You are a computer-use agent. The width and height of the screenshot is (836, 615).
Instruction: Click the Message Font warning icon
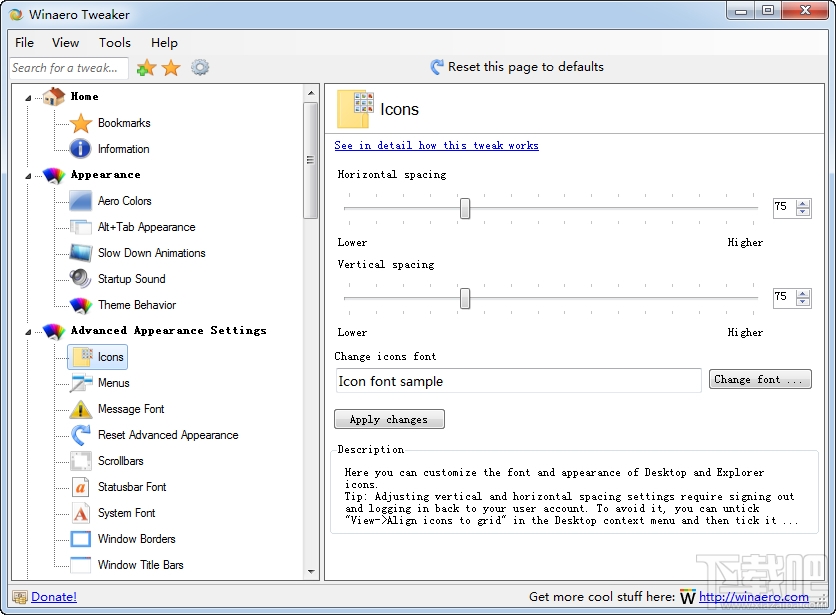pyautogui.click(x=81, y=409)
